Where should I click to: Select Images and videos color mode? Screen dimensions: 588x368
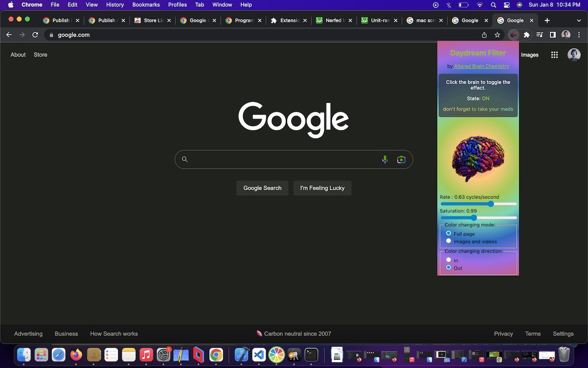(449, 241)
